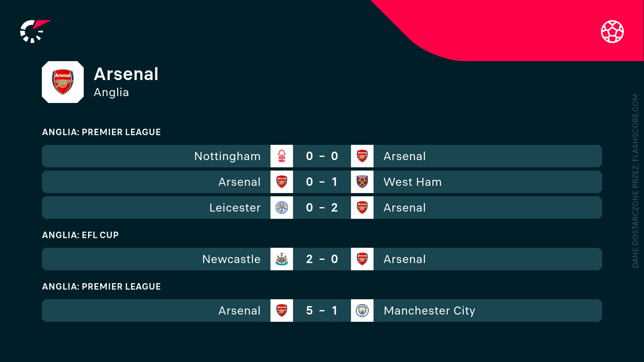
Task: Click the Anglia country label under Arsenal
Action: 111,93
